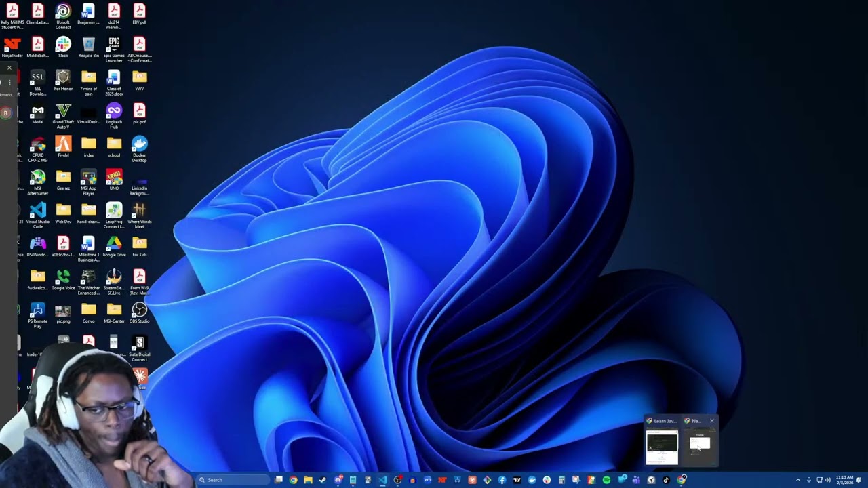Select the Gee rez folder
Screen dimensions: 868x488
(x=63, y=180)
